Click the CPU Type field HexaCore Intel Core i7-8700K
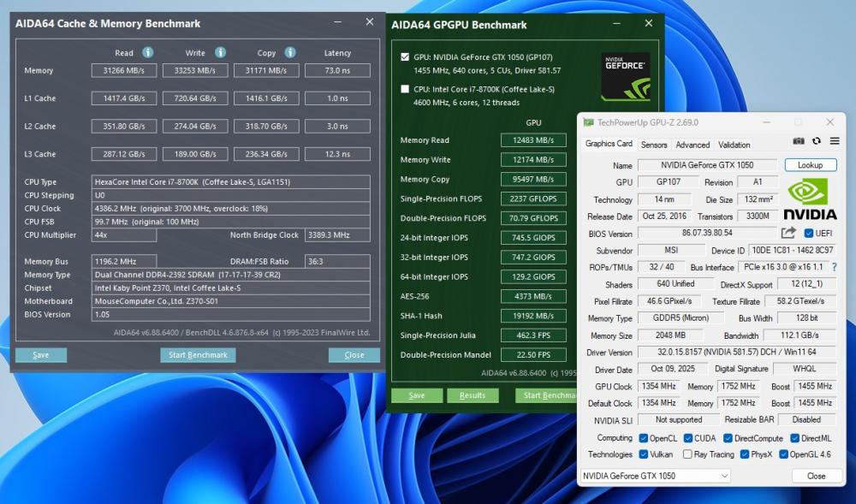Screen dimensions: 856x504 click(x=231, y=181)
